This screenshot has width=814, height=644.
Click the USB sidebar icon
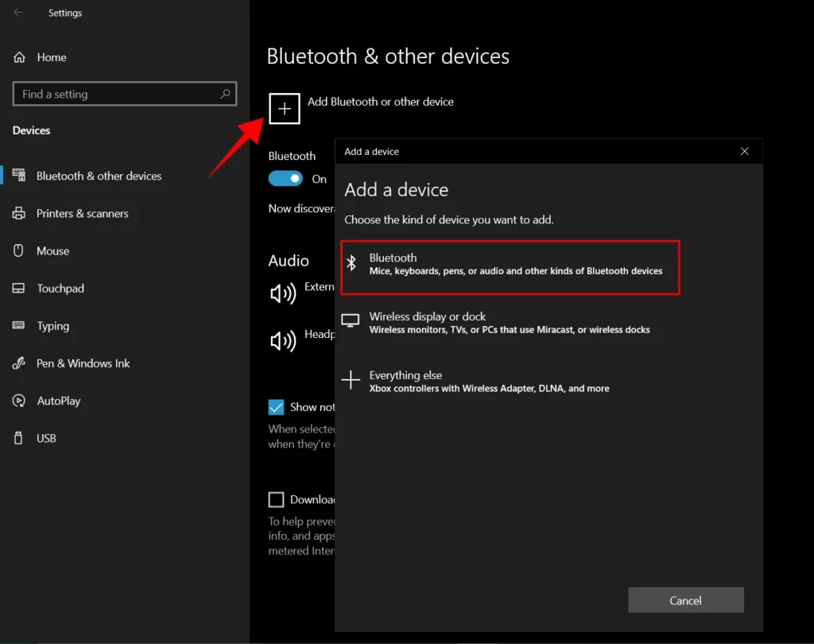pos(18,438)
